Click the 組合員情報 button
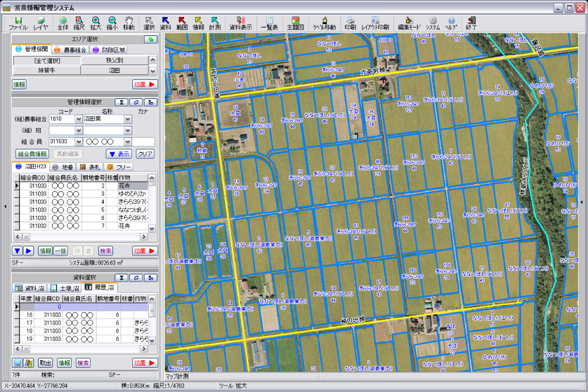 coord(31,154)
